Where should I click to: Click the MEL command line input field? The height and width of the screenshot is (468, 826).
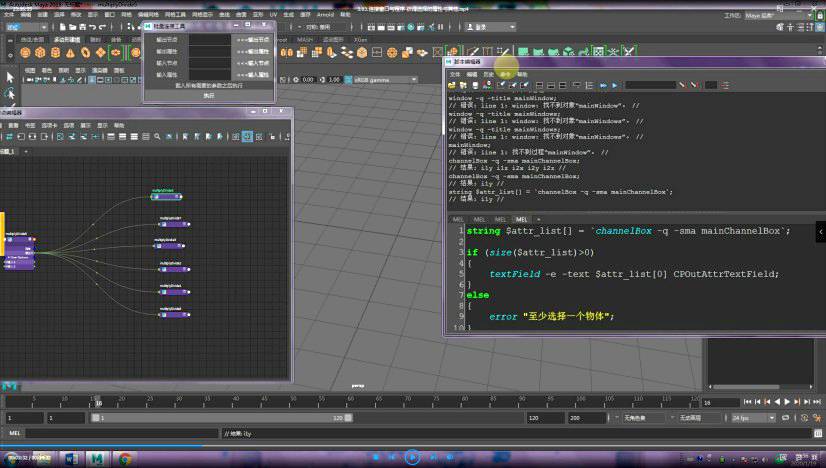pos(121,433)
